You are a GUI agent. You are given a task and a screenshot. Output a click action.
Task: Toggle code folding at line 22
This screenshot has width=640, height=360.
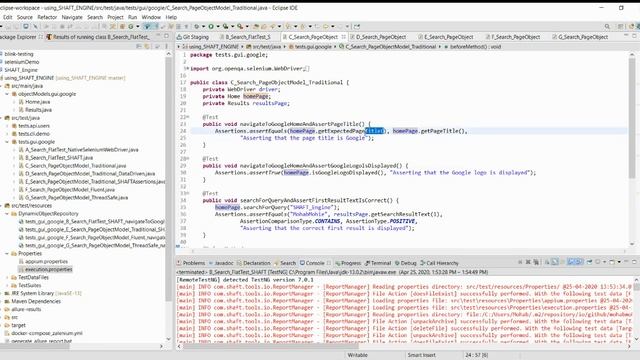click(x=188, y=117)
